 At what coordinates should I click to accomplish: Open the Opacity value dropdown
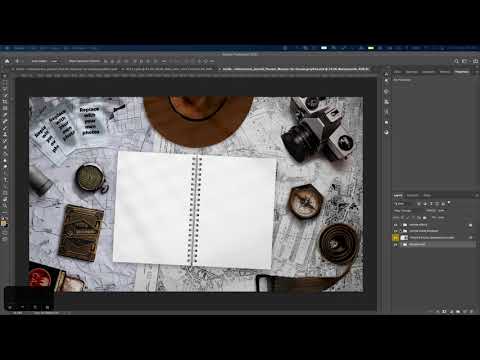click(441, 211)
